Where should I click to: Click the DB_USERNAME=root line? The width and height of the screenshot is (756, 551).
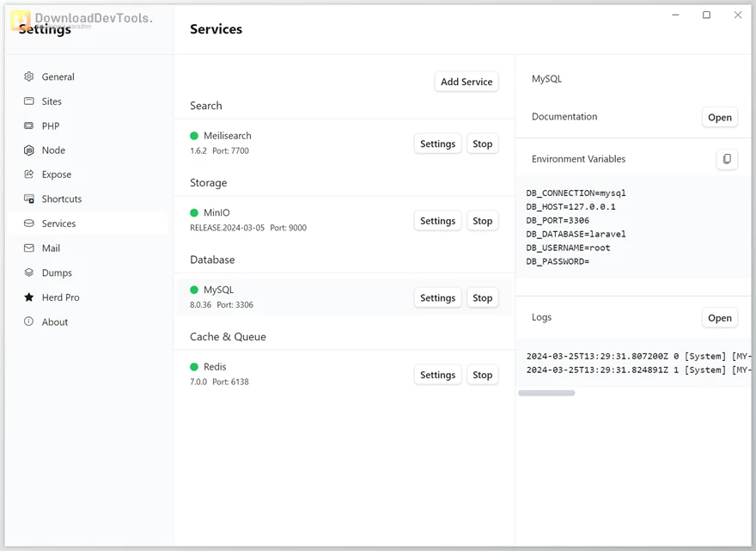point(568,248)
